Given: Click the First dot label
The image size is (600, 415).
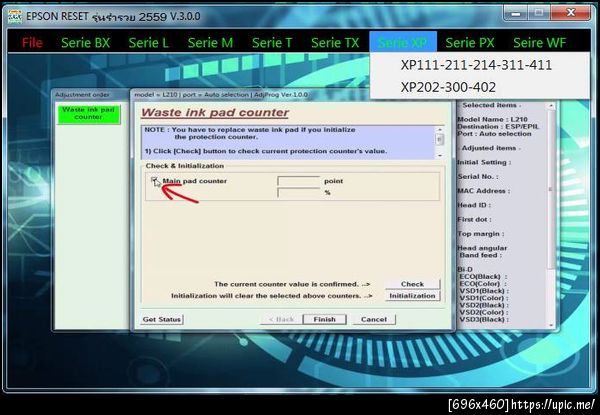Looking at the screenshot, I should tap(474, 220).
